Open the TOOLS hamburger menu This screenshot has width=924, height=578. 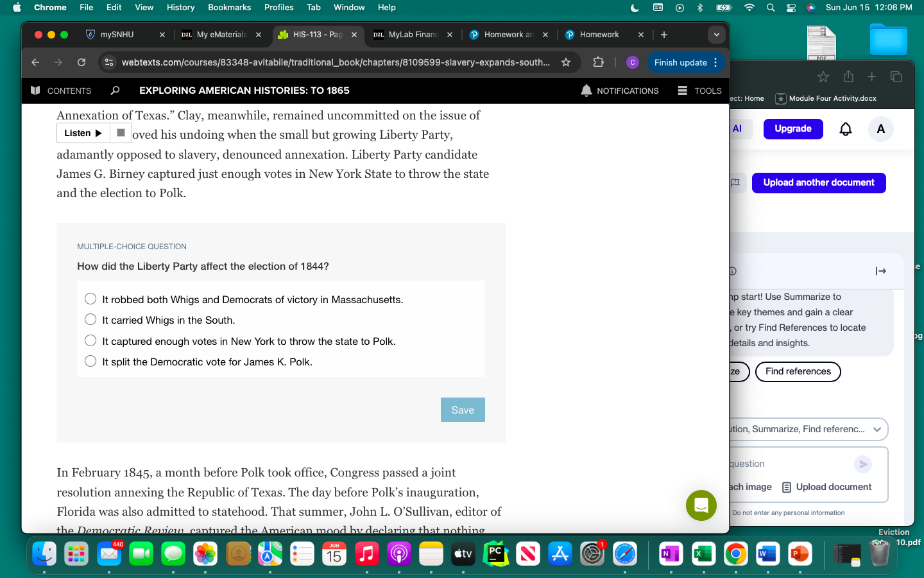coord(683,91)
